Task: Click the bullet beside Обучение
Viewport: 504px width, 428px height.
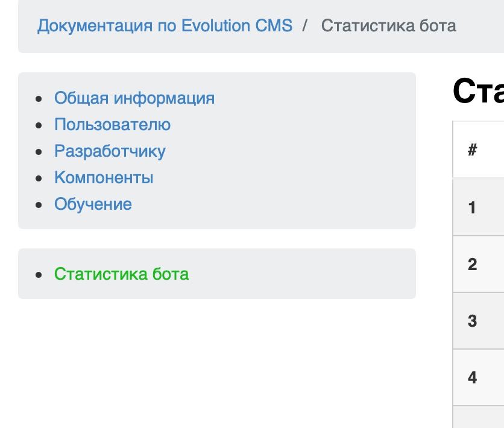Action: 39,204
